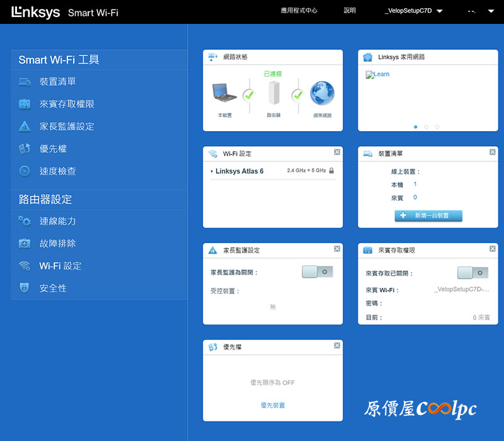Click the lock icon beside 2.4 GHz + 5 GHz

tap(331, 171)
